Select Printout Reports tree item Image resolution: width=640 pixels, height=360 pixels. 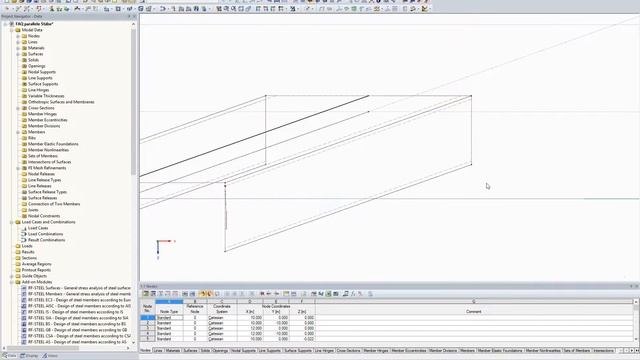[36, 270]
